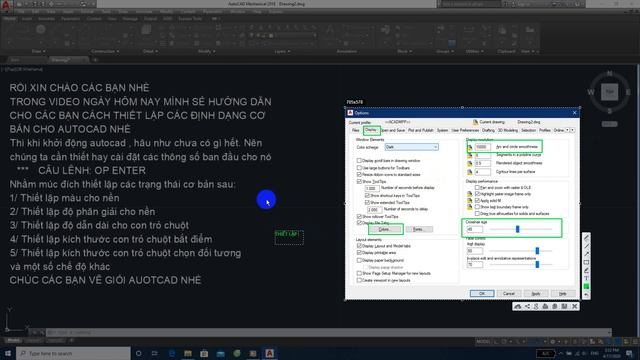Uncheck the Show ToolTips checkbox

(359, 181)
